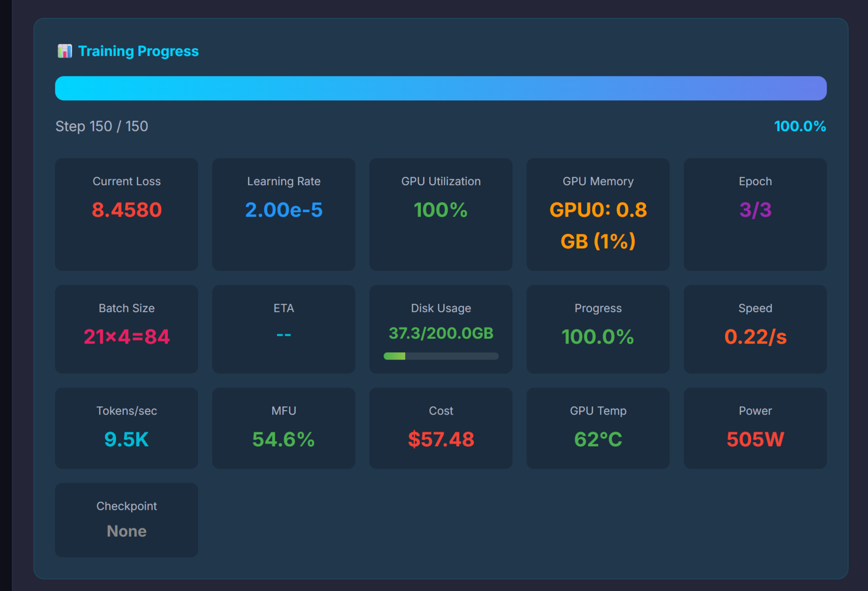
Task: Click the 100.0% label under progress bar
Action: (800, 126)
